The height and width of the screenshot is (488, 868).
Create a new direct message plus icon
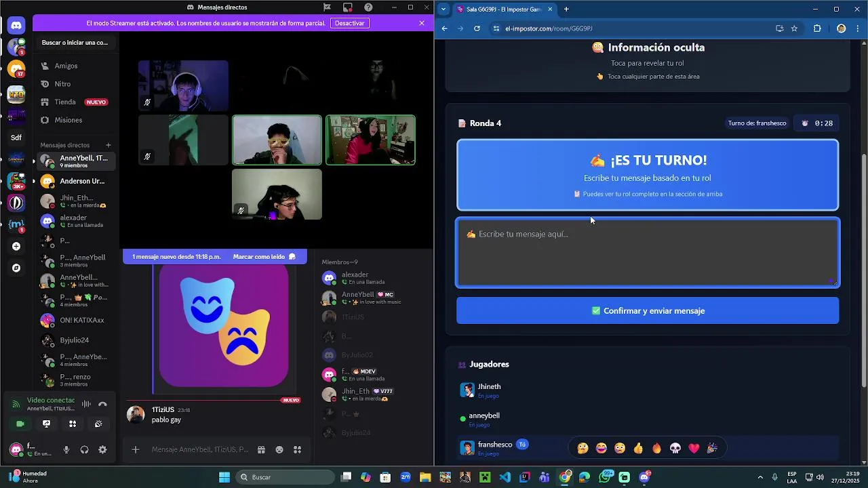pyautogui.click(x=108, y=145)
